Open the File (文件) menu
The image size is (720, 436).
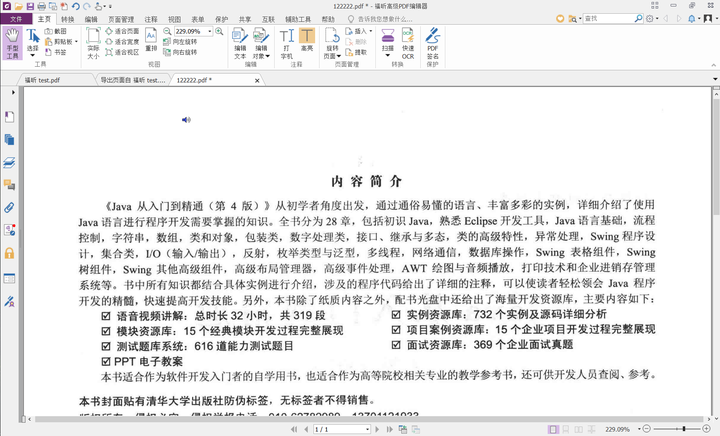tap(16, 19)
